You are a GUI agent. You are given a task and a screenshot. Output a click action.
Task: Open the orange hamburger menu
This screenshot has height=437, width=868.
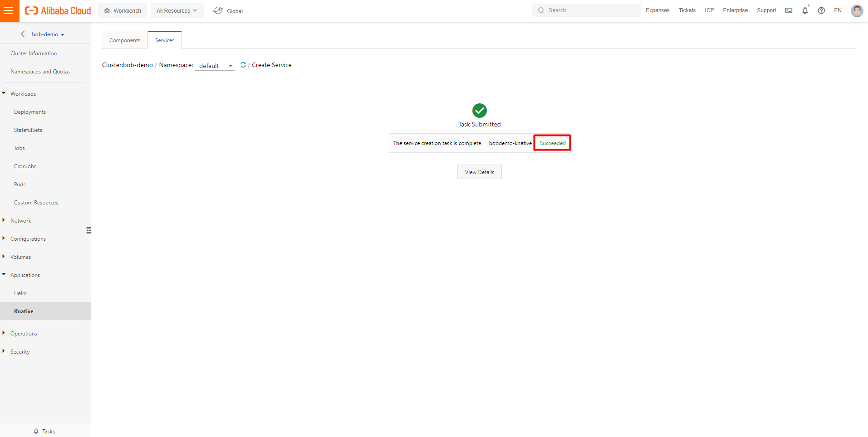[x=9, y=10]
